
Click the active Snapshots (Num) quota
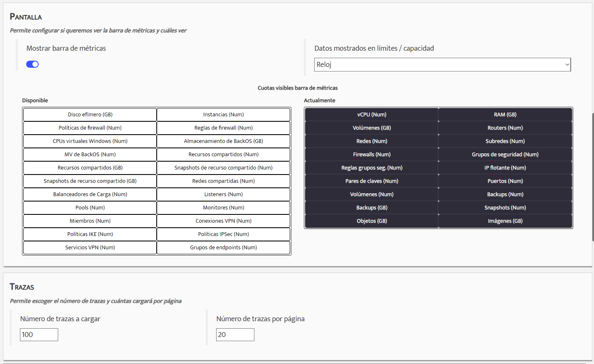[505, 207]
